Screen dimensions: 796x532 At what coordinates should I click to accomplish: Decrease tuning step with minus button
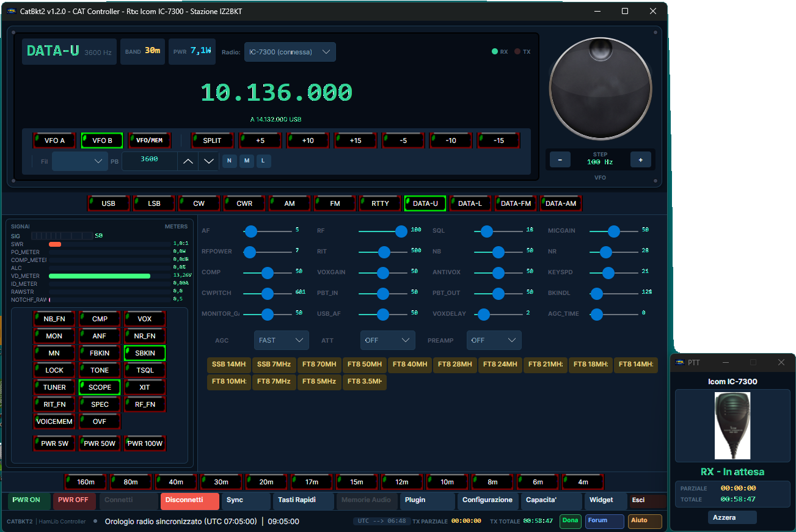(560, 160)
